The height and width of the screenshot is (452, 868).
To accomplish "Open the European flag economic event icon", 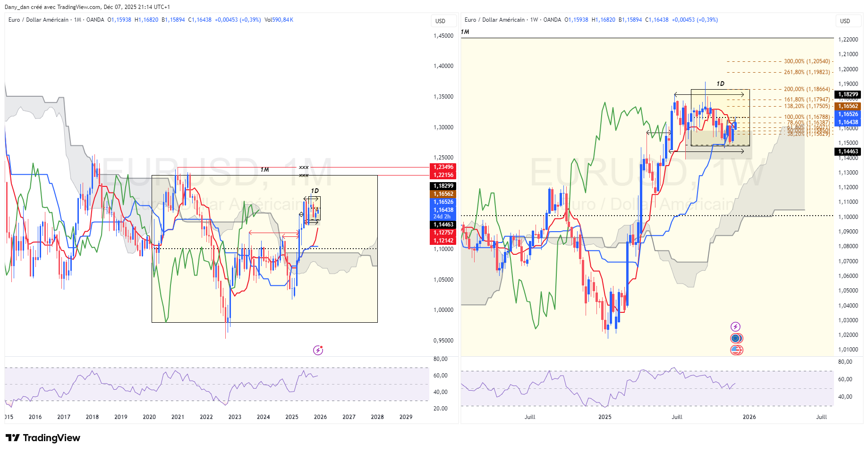I will pyautogui.click(x=736, y=338).
